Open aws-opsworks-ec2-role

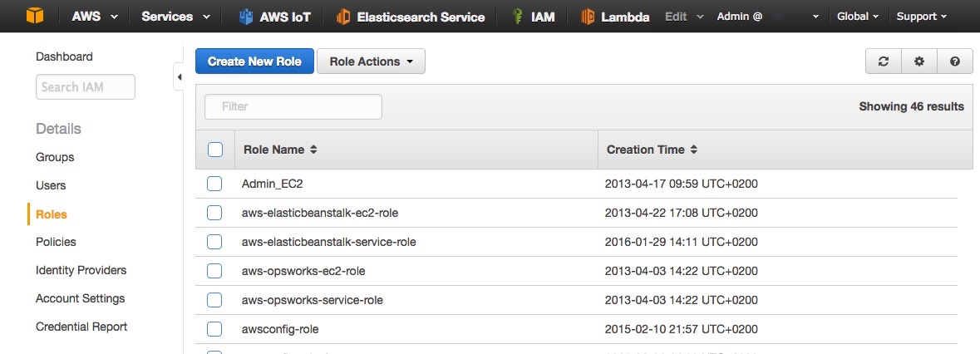tap(303, 271)
